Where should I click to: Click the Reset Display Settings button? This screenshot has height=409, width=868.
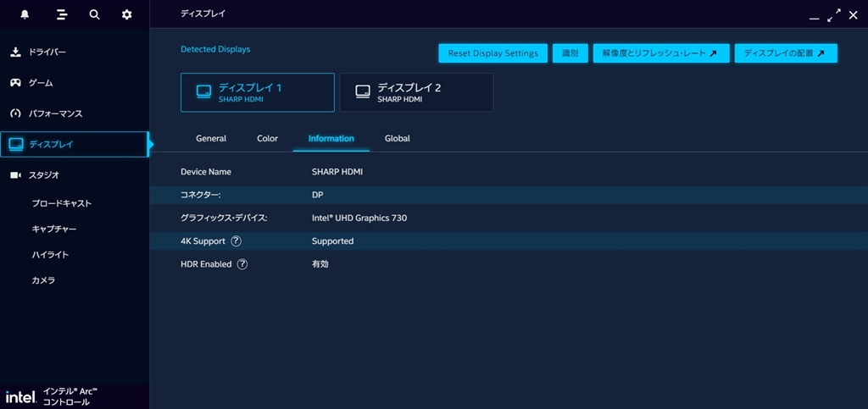coord(493,53)
